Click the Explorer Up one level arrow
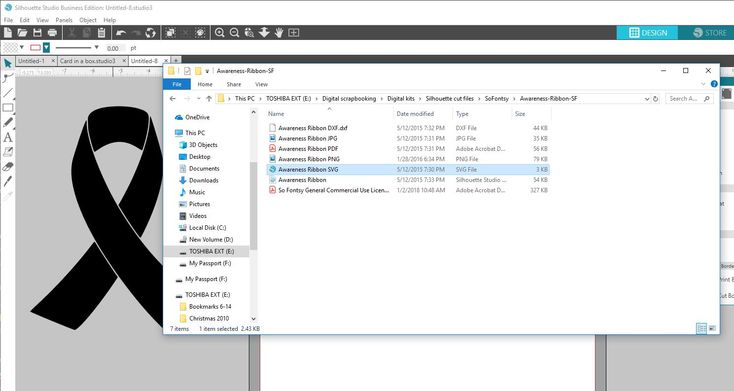 pyautogui.click(x=209, y=99)
